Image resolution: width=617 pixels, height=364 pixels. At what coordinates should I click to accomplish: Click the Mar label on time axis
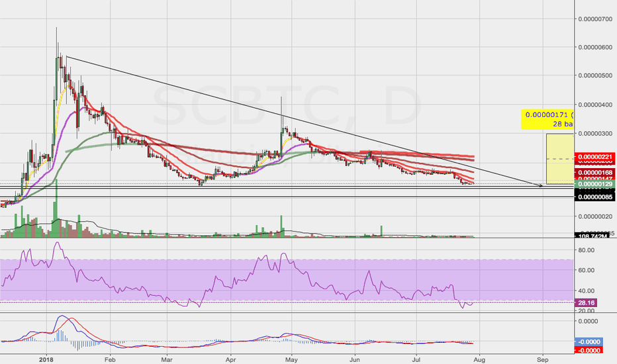pyautogui.click(x=167, y=359)
